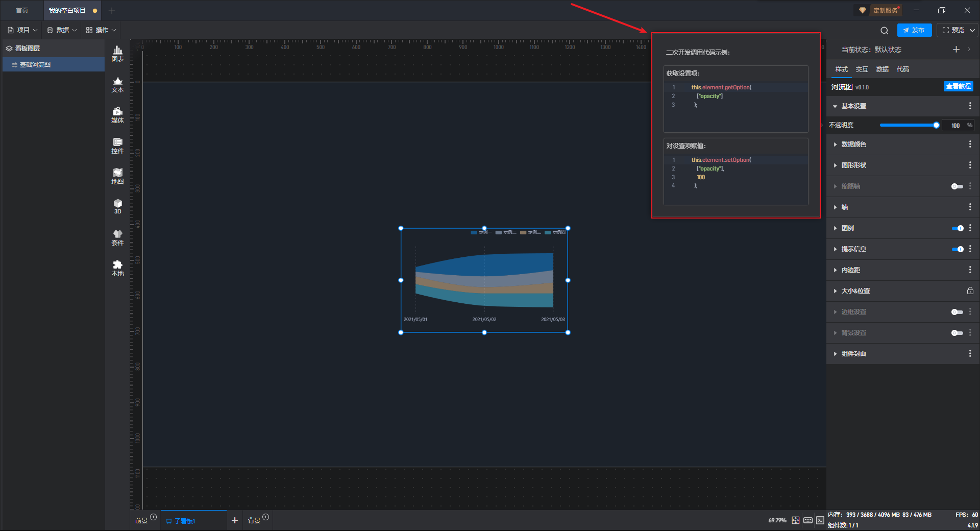Toggle the 图例 (legend) switch off
Viewport: 980px width, 531px height.
point(957,228)
